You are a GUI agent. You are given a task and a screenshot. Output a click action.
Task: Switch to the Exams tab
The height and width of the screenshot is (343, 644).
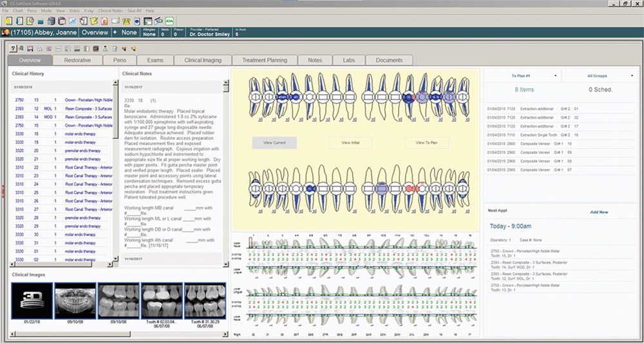pos(155,60)
